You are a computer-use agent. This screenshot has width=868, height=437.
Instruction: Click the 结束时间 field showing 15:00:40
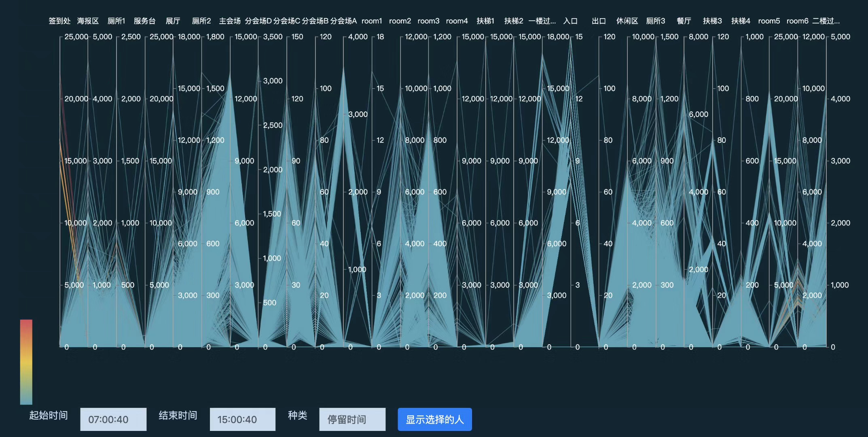[x=242, y=419]
